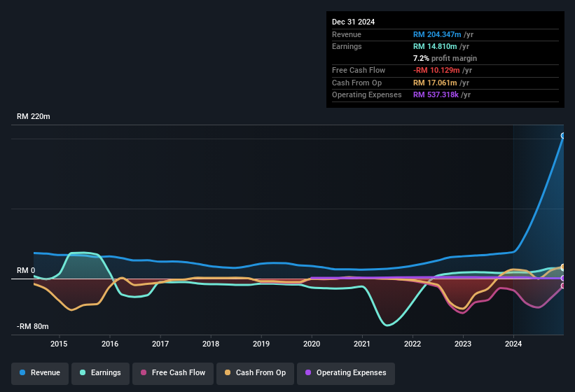Click the RM 0 axis label
Viewport: 575px width, 392px height.
[x=26, y=270]
